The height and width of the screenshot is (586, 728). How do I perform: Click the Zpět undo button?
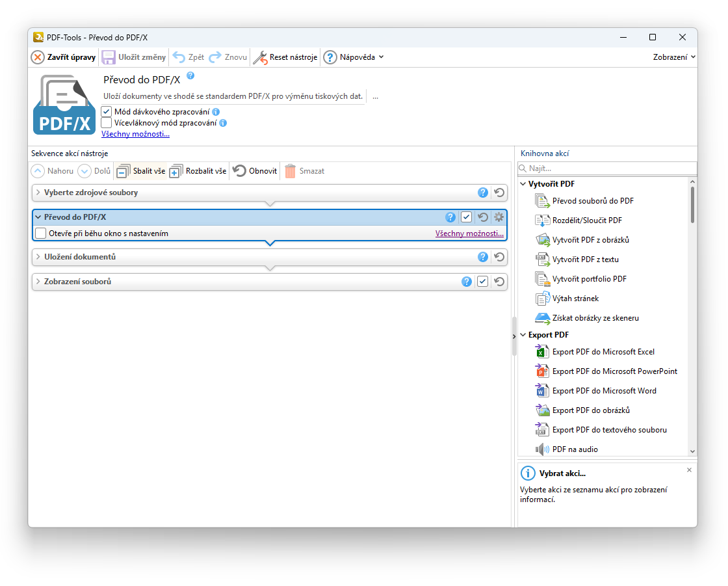(x=188, y=57)
